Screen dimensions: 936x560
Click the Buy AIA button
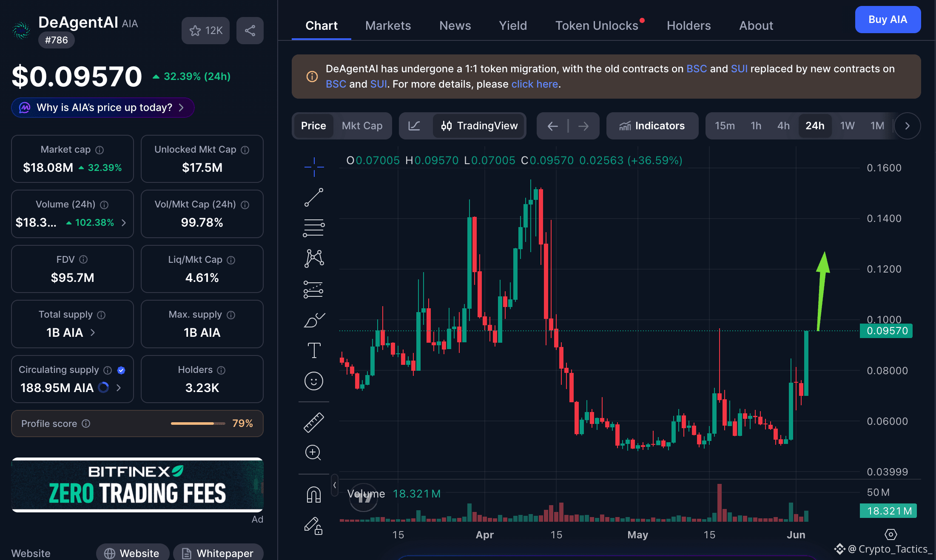pyautogui.click(x=888, y=20)
